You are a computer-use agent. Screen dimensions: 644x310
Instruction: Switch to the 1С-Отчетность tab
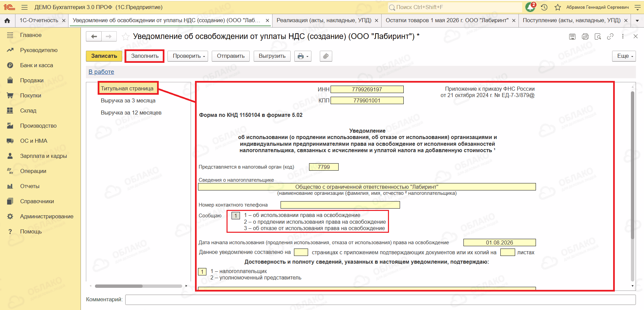pos(39,20)
